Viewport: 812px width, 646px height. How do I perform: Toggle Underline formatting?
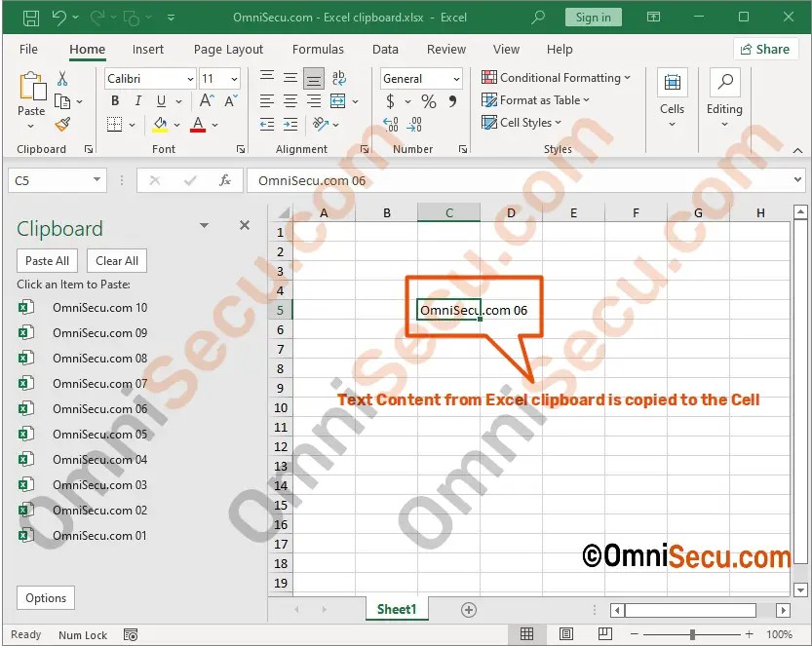pyautogui.click(x=161, y=101)
